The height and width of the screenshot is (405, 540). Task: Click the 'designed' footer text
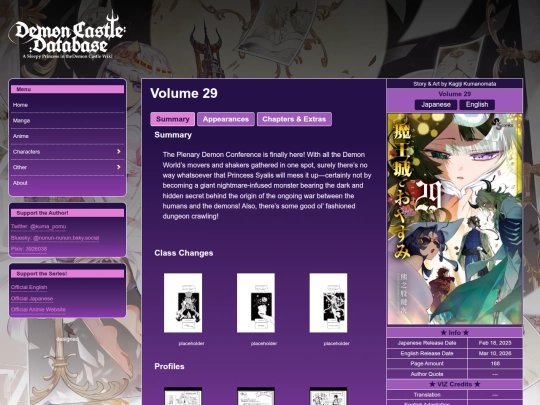pyautogui.click(x=67, y=339)
